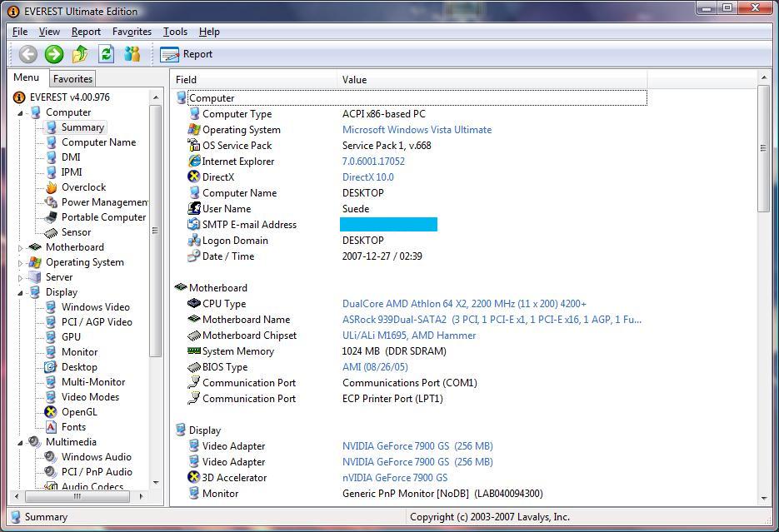The height and width of the screenshot is (532, 779).
Task: Click the System Memory row icon
Action: (x=194, y=351)
